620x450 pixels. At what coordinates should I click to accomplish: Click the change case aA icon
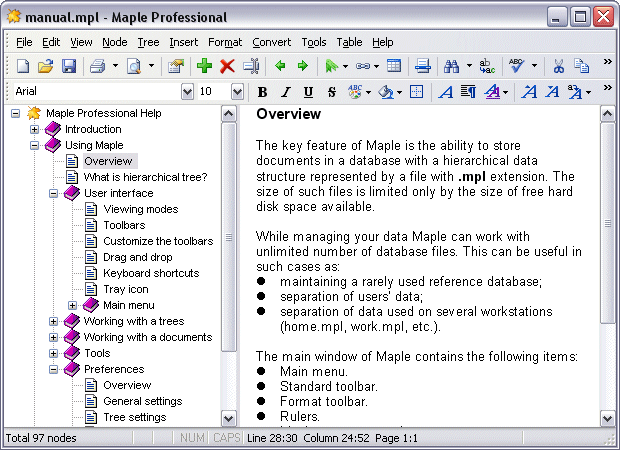point(575,92)
